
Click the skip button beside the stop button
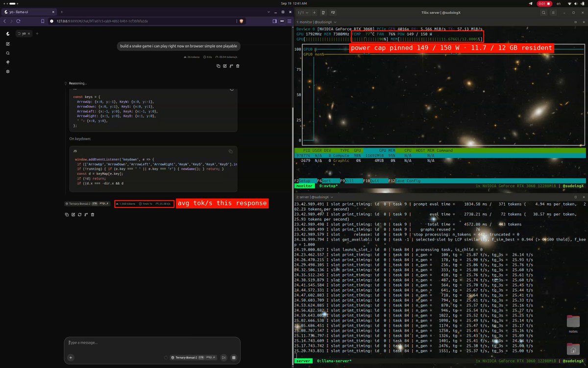point(223,358)
